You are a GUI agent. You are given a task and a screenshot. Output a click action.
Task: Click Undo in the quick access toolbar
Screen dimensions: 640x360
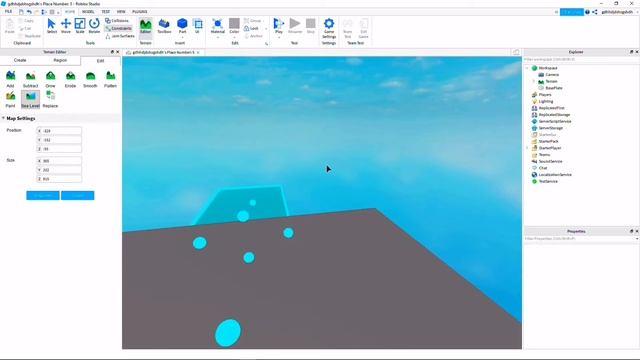[x=29, y=12]
